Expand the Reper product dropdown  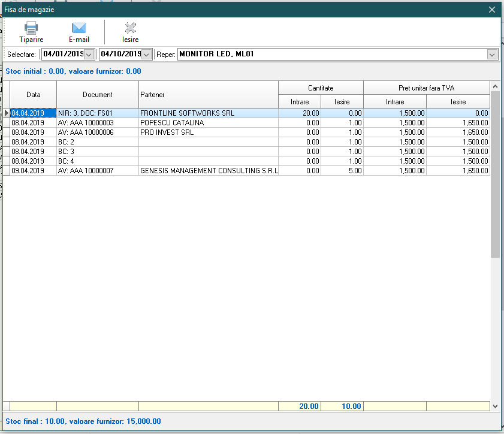492,55
